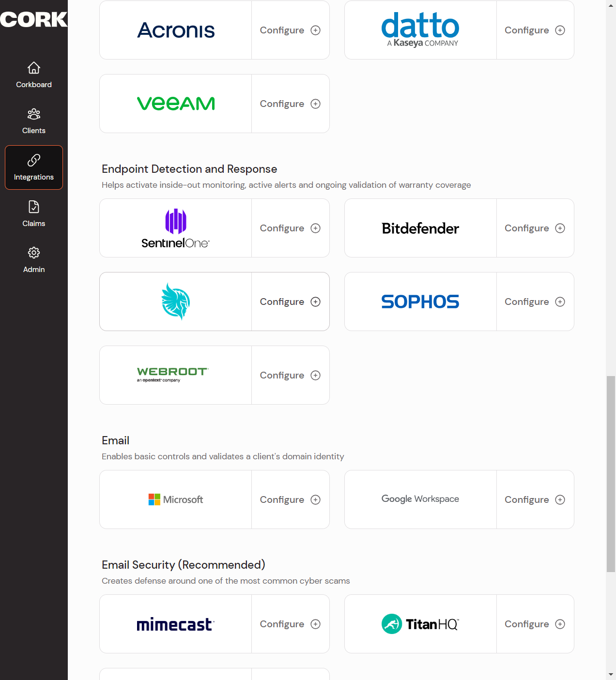Click text 'Creates defense around one of the most common cyber scams'

226,581
